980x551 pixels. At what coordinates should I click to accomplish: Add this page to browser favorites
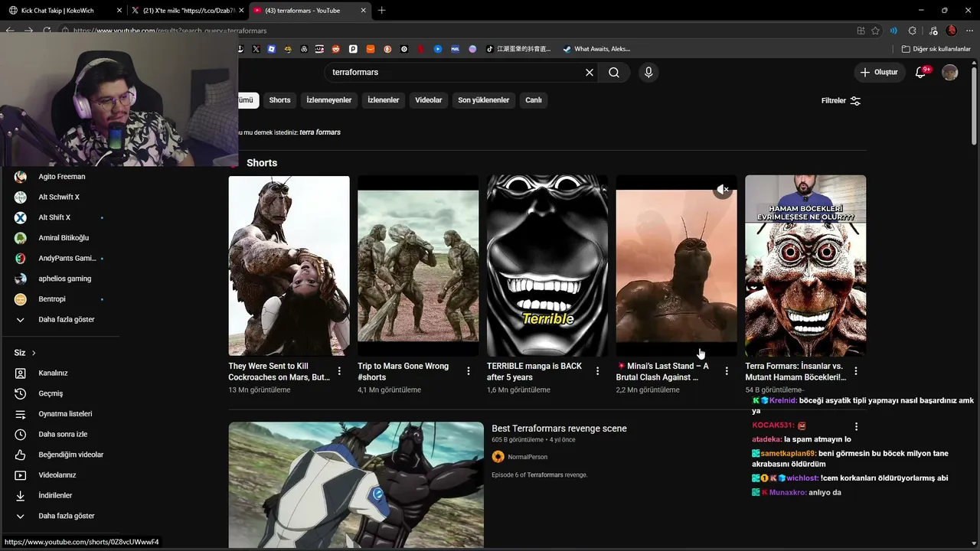(x=876, y=31)
